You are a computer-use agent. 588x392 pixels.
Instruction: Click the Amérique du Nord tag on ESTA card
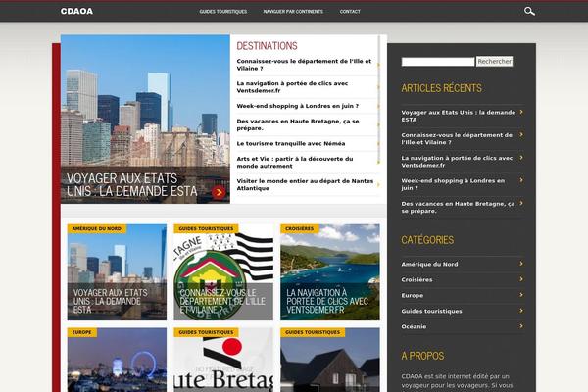coord(97,228)
